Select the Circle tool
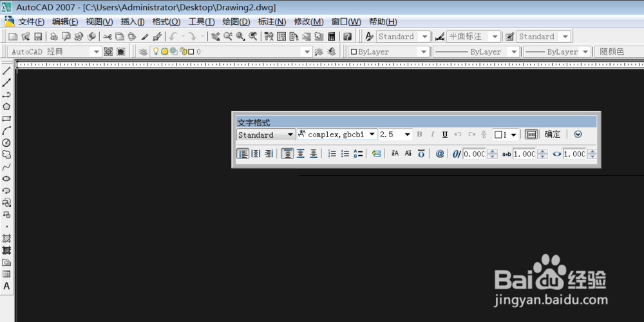This screenshot has width=644, height=322. pos(6,142)
